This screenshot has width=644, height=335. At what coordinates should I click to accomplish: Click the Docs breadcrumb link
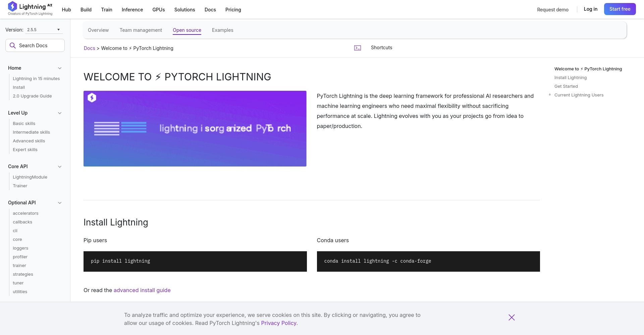point(89,48)
